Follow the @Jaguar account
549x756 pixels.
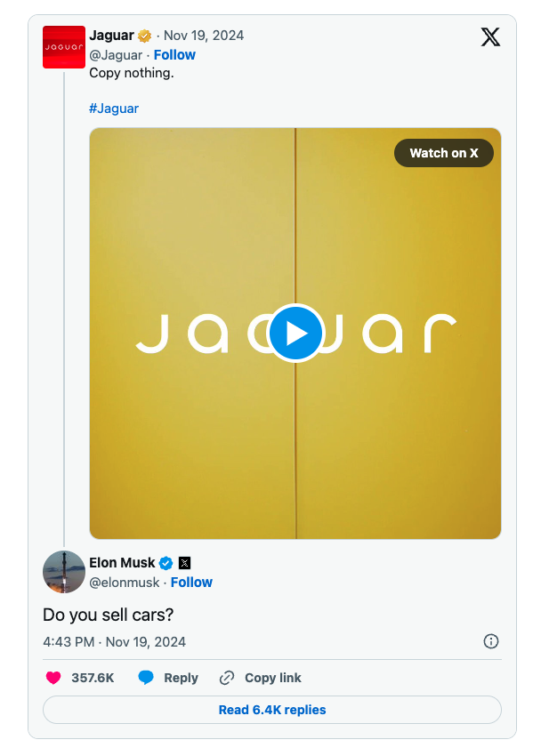click(x=174, y=55)
